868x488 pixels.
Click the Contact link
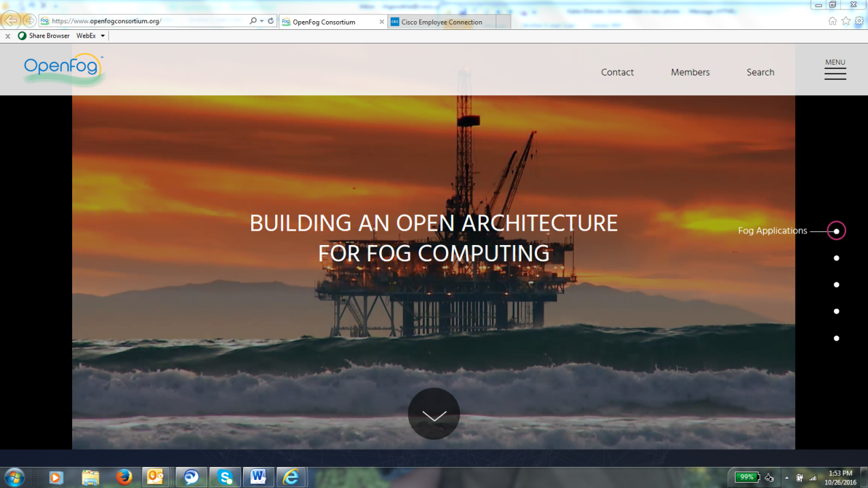click(x=617, y=72)
